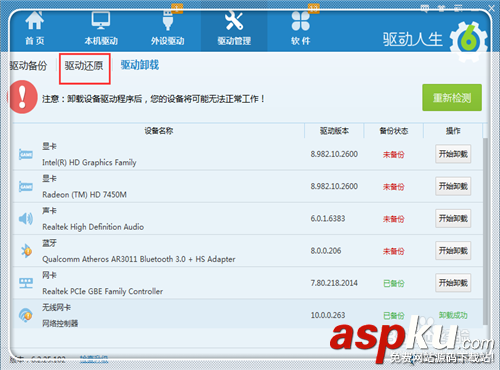The image size is (500, 370).
Task: Select the 驱动卸载 sub-tab
Action: (x=140, y=65)
